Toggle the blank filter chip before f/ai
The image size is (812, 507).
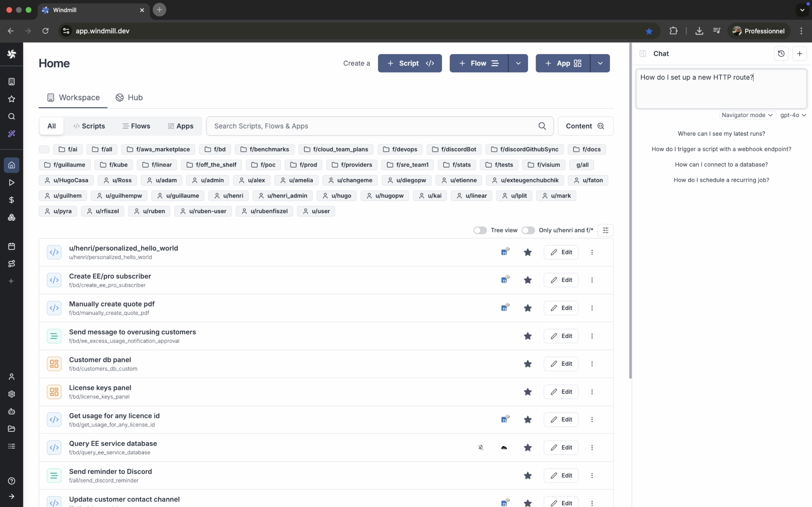(x=44, y=149)
